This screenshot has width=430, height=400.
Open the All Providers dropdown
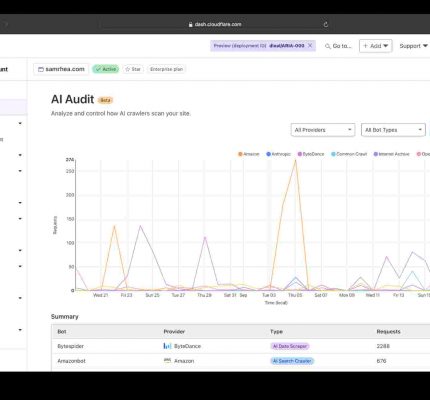(323, 130)
